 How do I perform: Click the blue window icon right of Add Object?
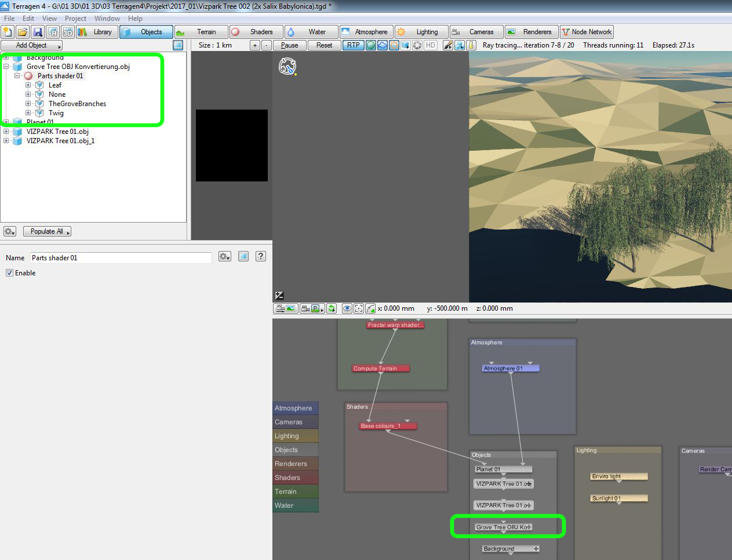click(x=178, y=45)
